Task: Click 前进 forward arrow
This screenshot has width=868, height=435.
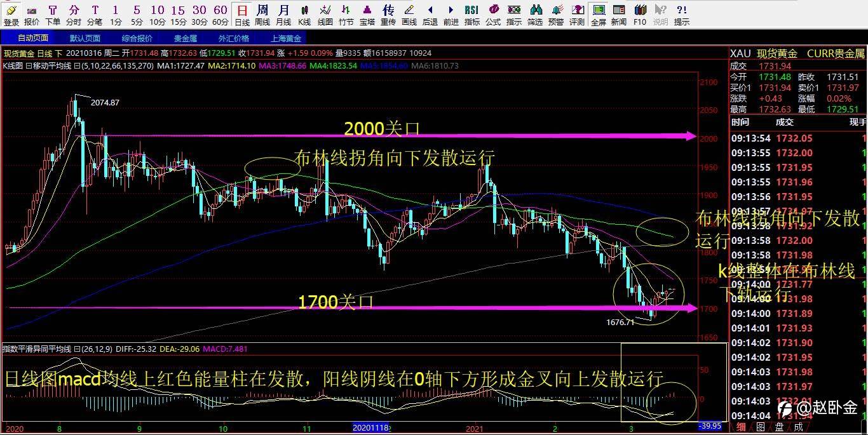Action: coord(451,14)
